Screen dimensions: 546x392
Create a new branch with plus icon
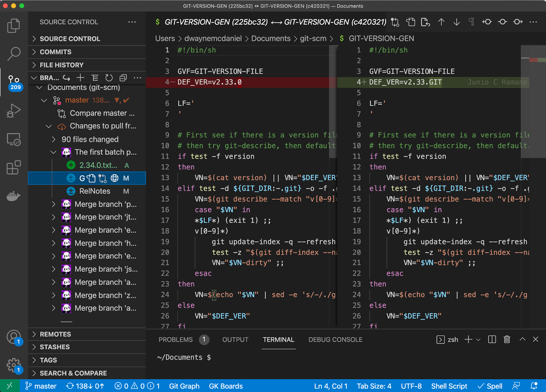click(81, 78)
